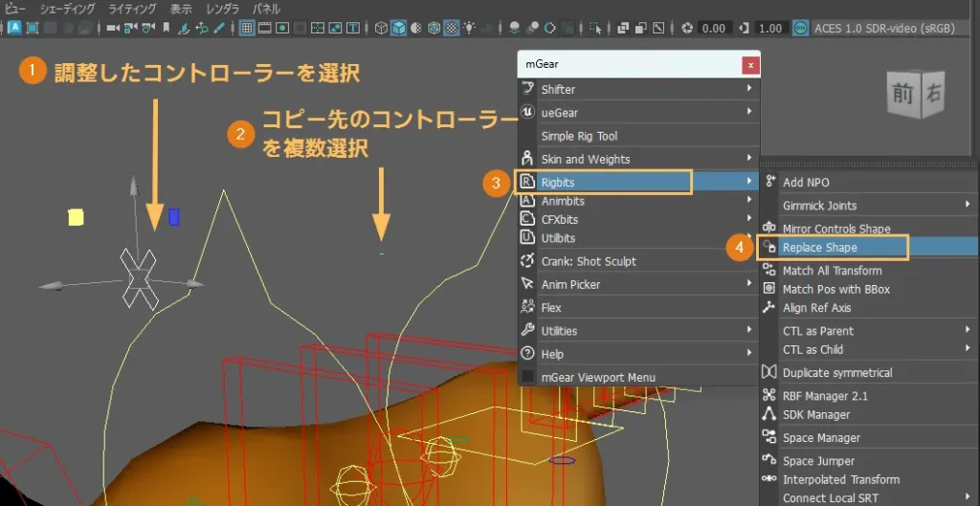This screenshot has height=506, width=980.
Task: Click the Anim Picker cursor icon
Action: (x=527, y=284)
